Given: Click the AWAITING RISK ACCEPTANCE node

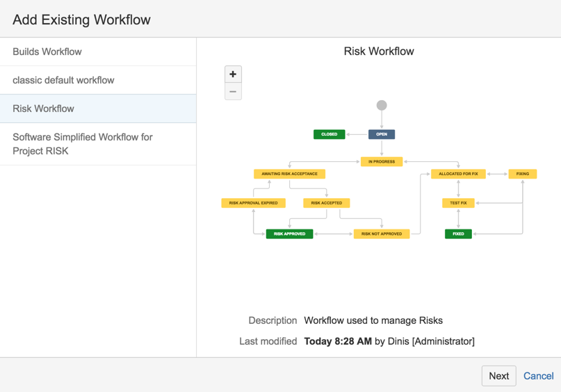Looking at the screenshot, I should click(289, 174).
